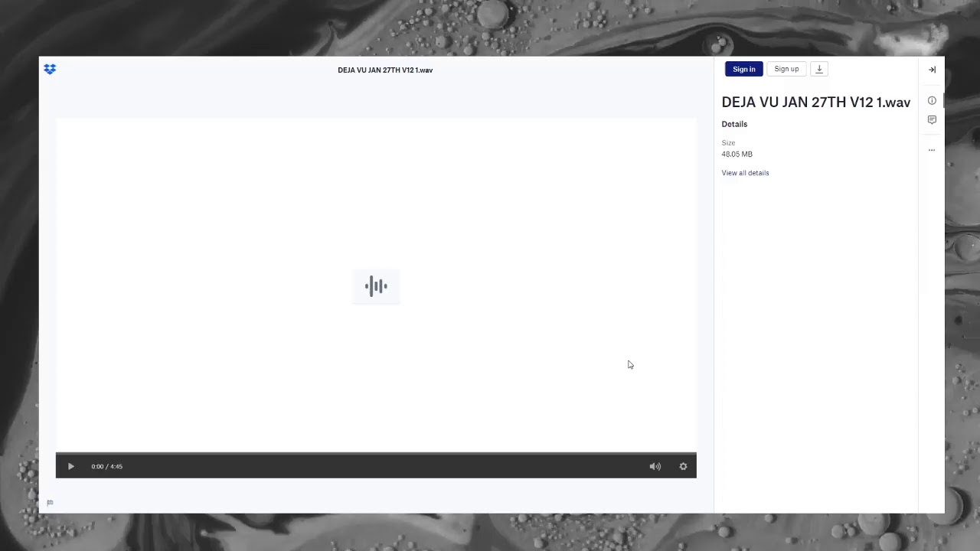Mute the audio volume speaker icon
The image size is (980, 551).
click(655, 466)
